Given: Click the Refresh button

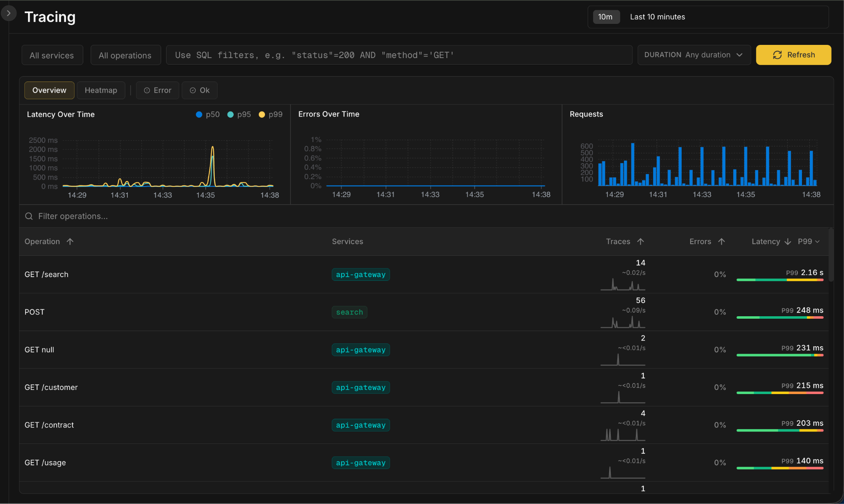Looking at the screenshot, I should pos(793,55).
